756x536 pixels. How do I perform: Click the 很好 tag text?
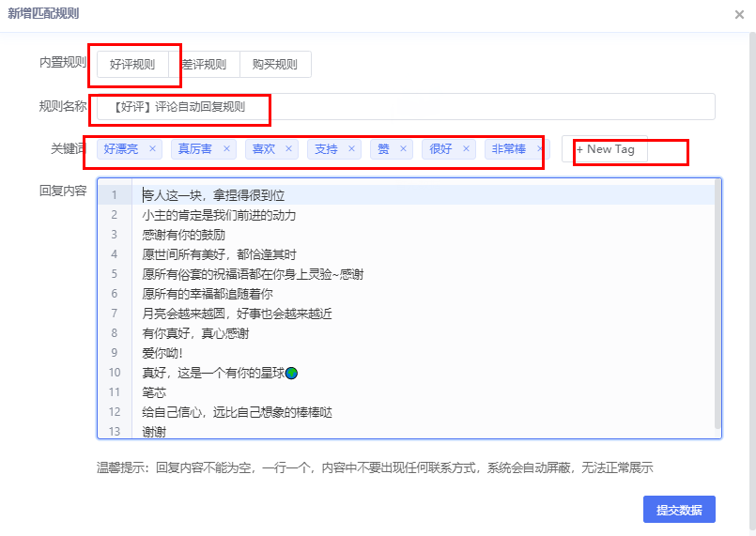[440, 149]
